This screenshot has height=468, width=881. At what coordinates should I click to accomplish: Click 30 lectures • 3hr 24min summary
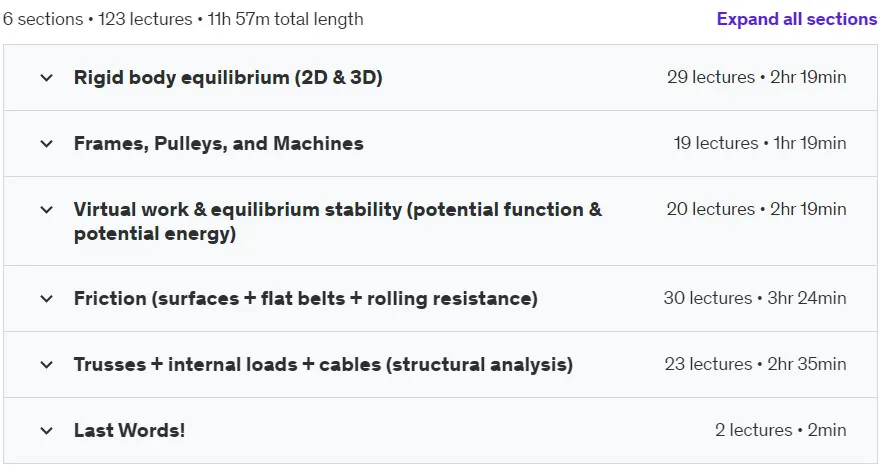click(x=755, y=298)
